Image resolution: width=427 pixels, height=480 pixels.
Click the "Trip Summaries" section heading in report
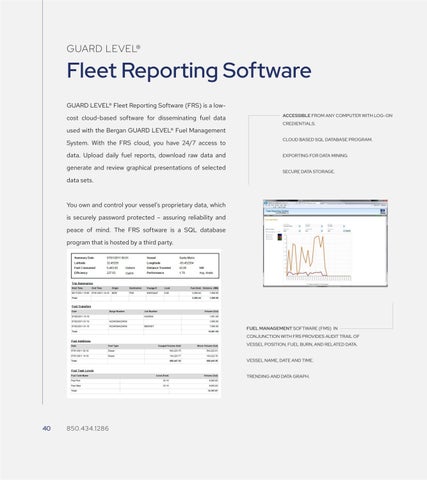[x=82, y=283]
